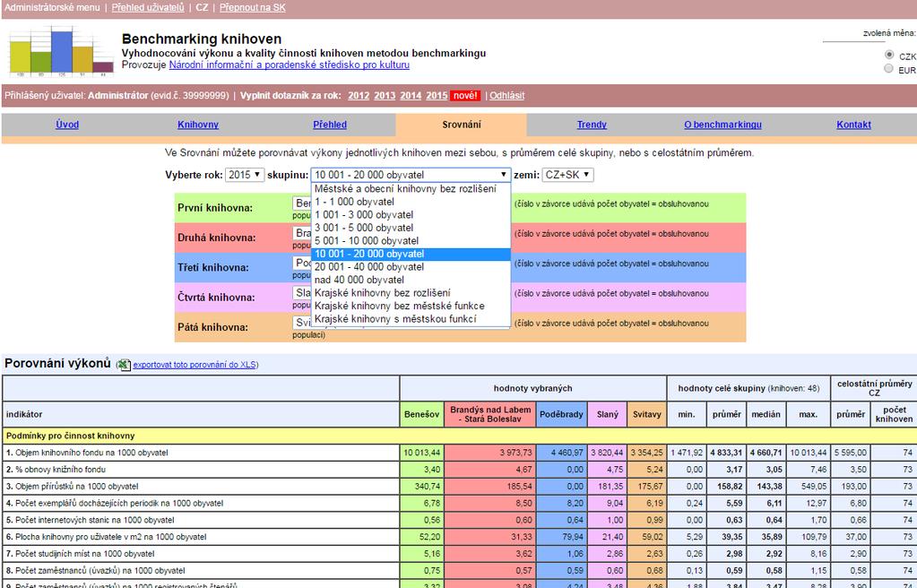
Task: Open the Úvod tab
Action: tap(67, 125)
